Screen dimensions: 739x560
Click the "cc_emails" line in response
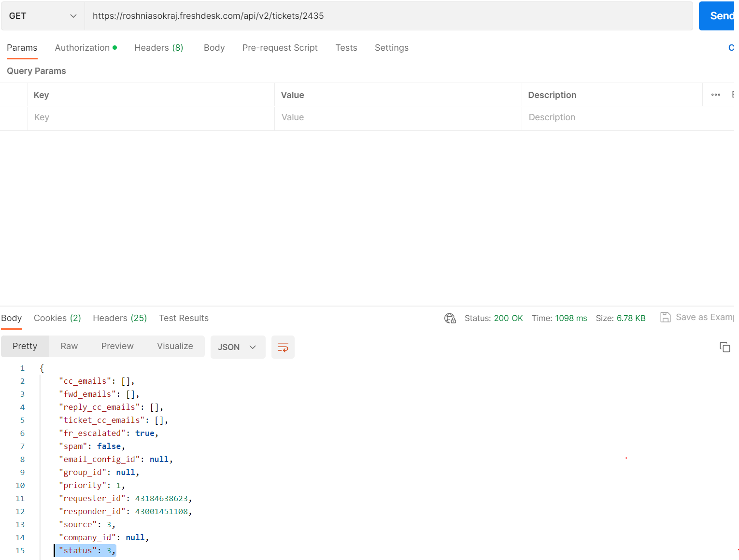pyautogui.click(x=97, y=381)
